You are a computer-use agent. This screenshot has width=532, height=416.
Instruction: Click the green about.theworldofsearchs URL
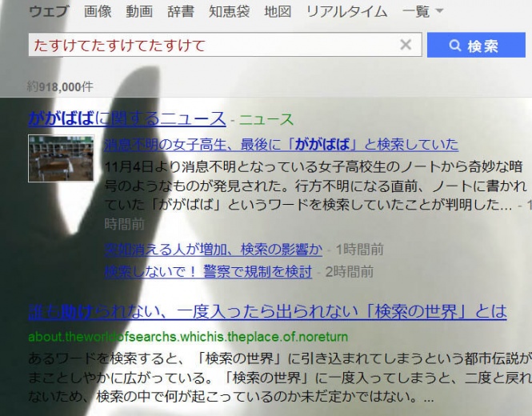click(x=188, y=337)
